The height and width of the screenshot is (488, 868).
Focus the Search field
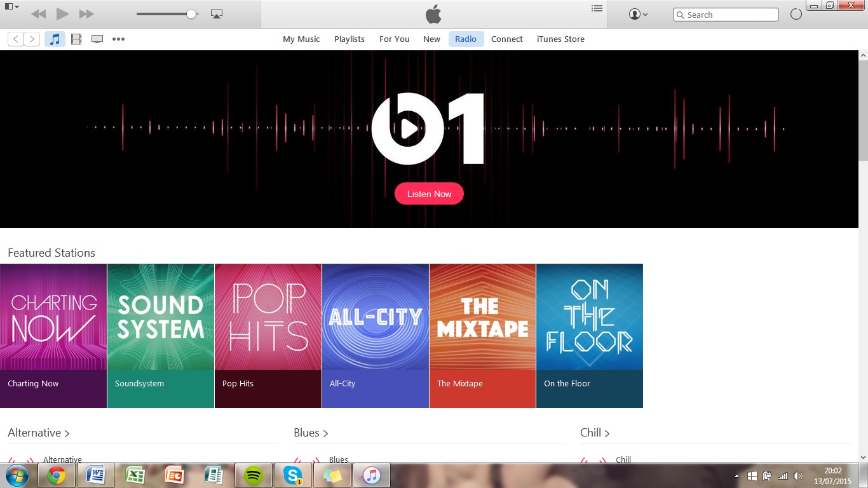(726, 15)
